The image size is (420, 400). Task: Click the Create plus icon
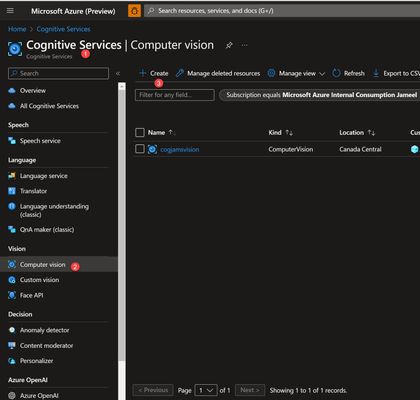coord(143,73)
